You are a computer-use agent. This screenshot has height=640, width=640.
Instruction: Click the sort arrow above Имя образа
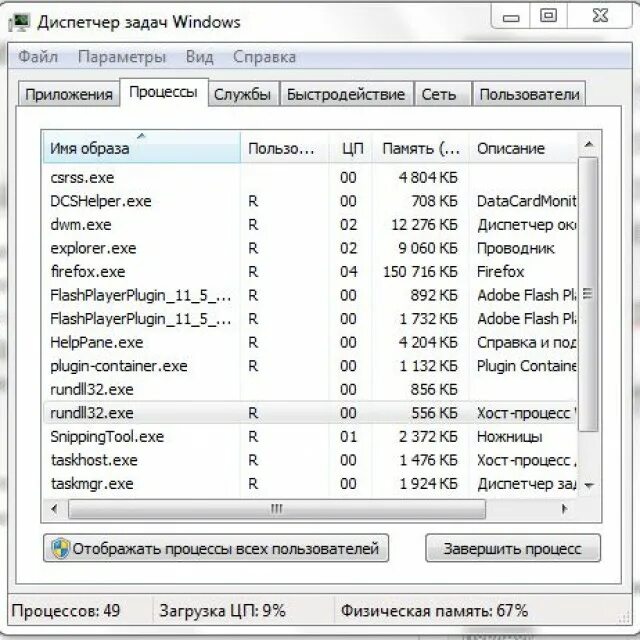[x=141, y=136]
